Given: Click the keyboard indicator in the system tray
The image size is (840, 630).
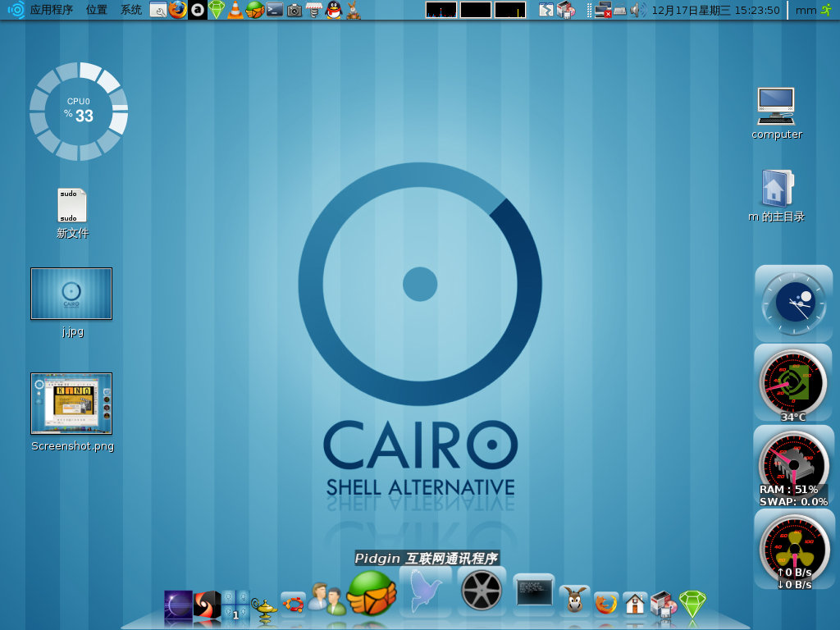Looking at the screenshot, I should coord(620,10).
